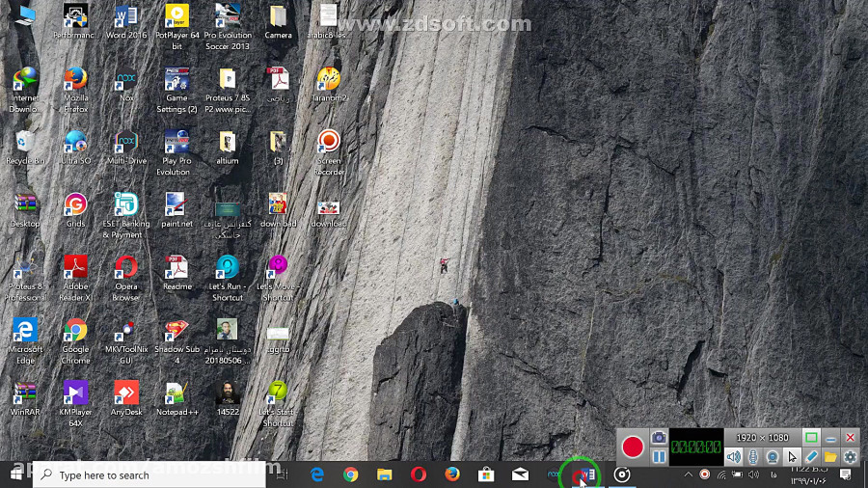Click the taskbar search box
This screenshot has width=868, height=488.
(149, 474)
